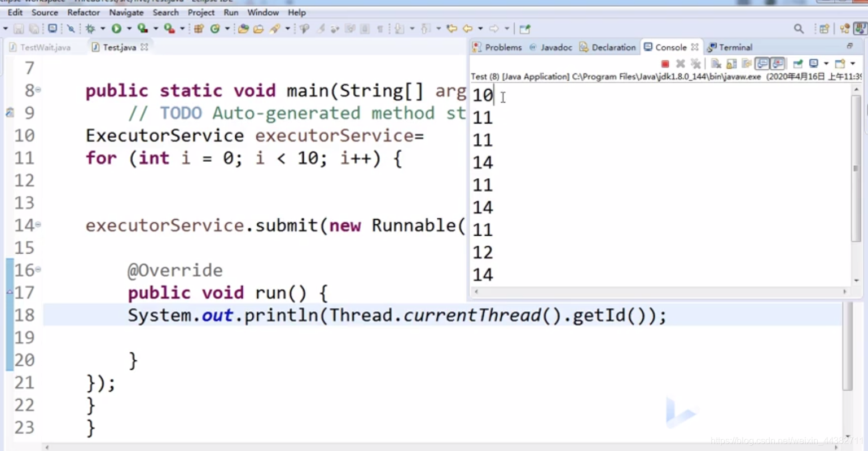Click the External Tools run icon
Viewport: 868px width, 451px height.
click(169, 29)
